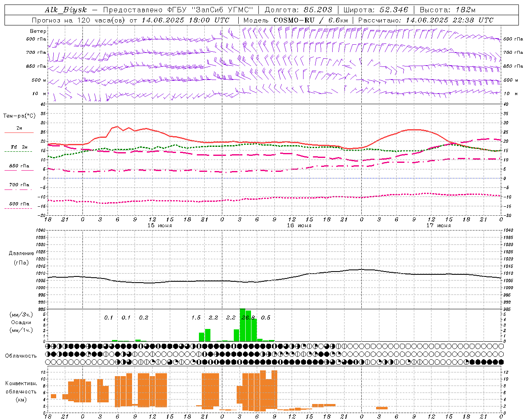The width and height of the screenshot is (525, 420).
Task: Click the '10 м' wind level on left axis
Action: (39, 94)
